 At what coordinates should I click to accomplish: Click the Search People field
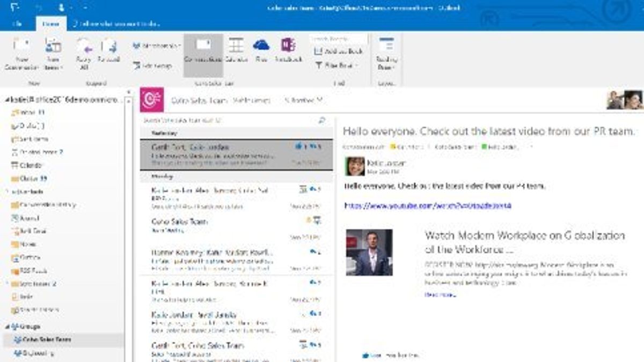click(x=338, y=39)
